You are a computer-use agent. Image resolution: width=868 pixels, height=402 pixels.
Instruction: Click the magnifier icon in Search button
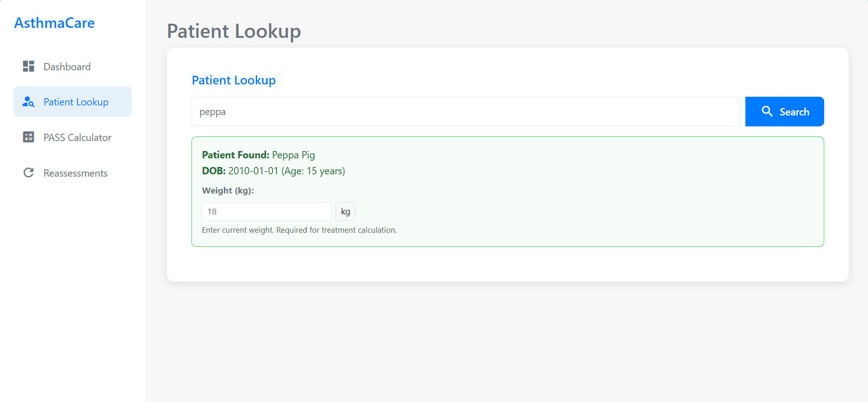tap(767, 111)
